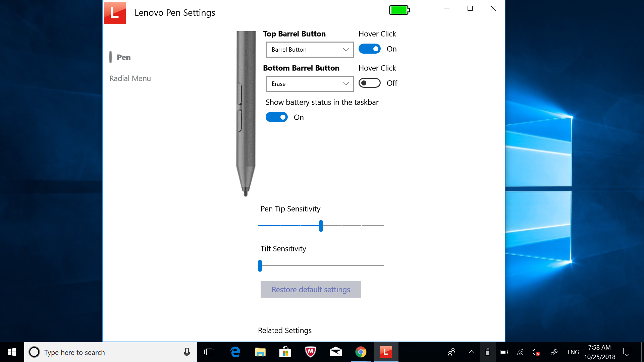Click the green pen battery indicator
Image resolution: width=644 pixels, height=362 pixels.
(x=399, y=10)
